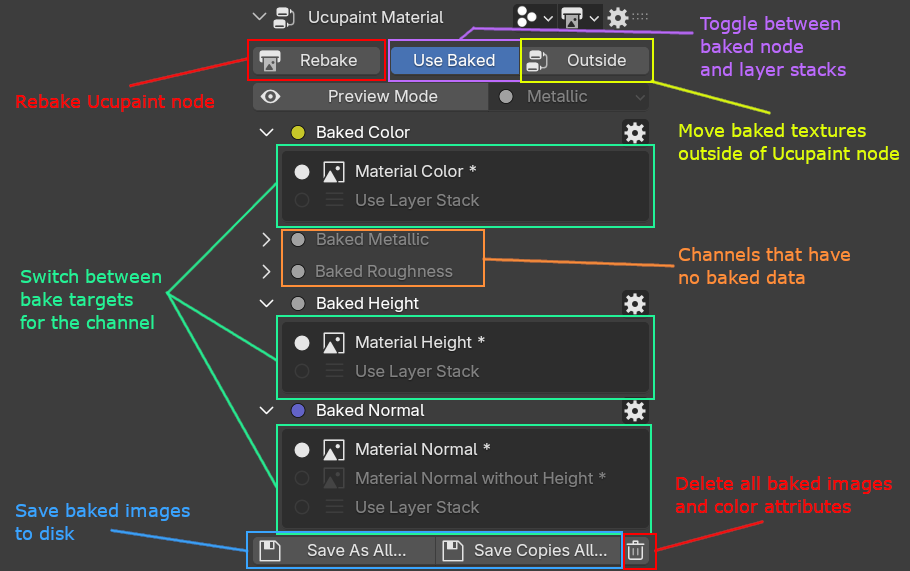
Task: Collapse the Baked Height channel
Action: click(266, 303)
